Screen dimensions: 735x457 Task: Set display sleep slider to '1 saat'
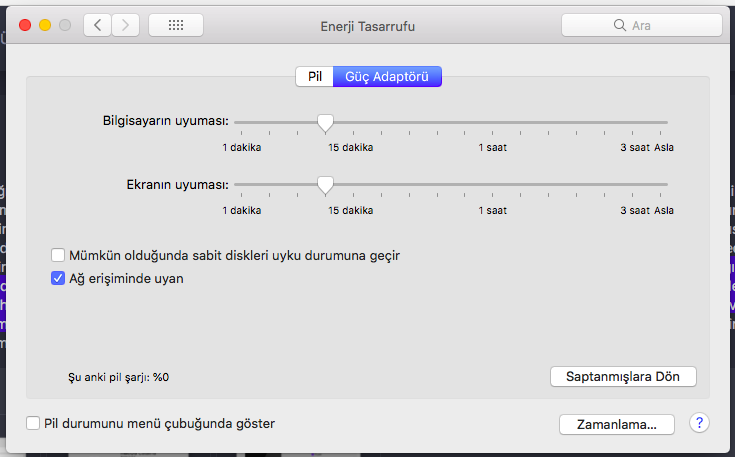pyautogui.click(x=492, y=185)
